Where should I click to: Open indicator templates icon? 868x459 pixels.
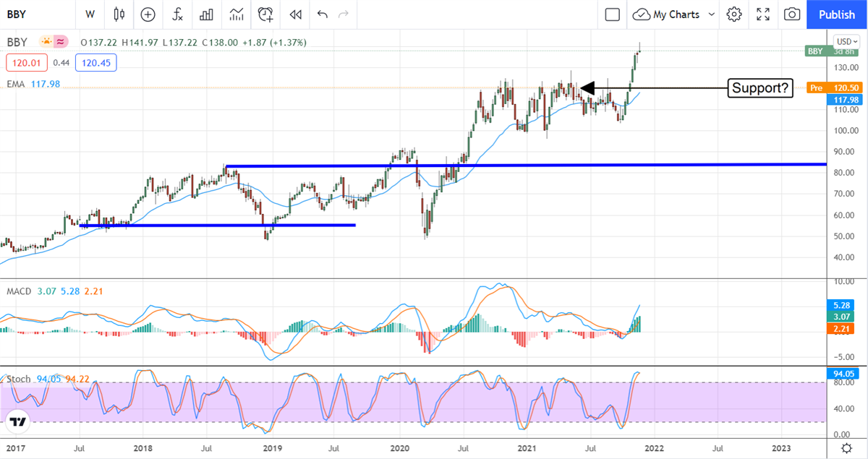tap(236, 14)
